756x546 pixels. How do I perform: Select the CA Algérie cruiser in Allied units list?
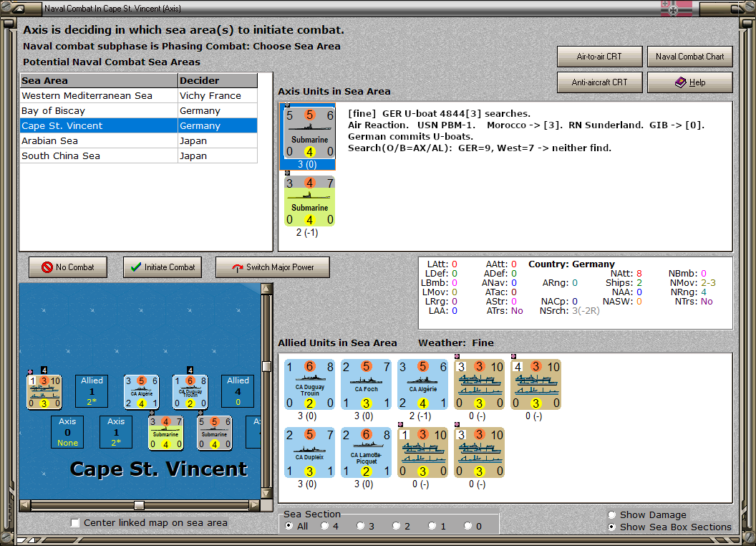coord(423,384)
